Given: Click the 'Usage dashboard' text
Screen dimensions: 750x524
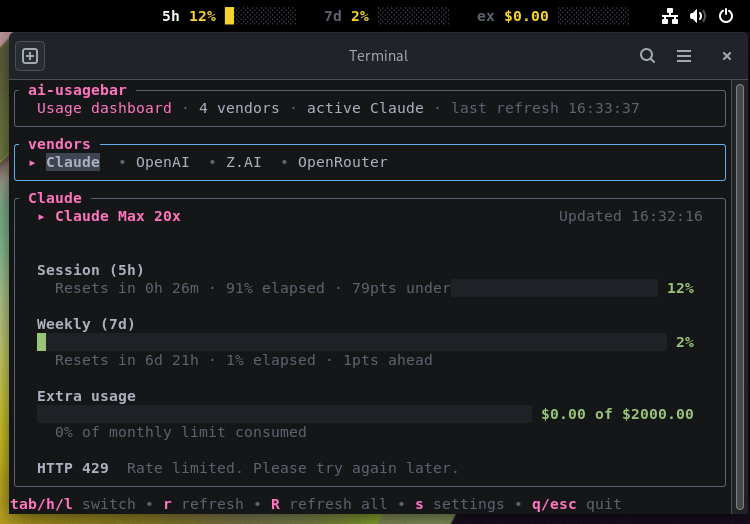Looking at the screenshot, I should pyautogui.click(x=104, y=109).
